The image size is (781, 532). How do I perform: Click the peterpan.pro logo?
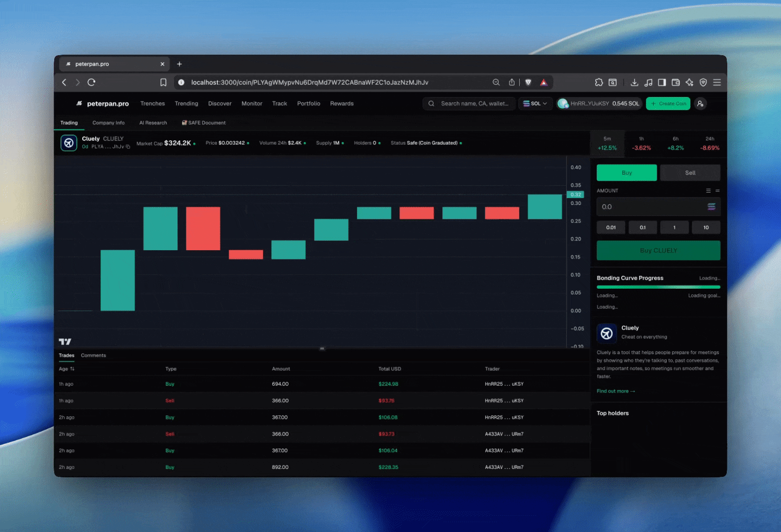click(103, 103)
